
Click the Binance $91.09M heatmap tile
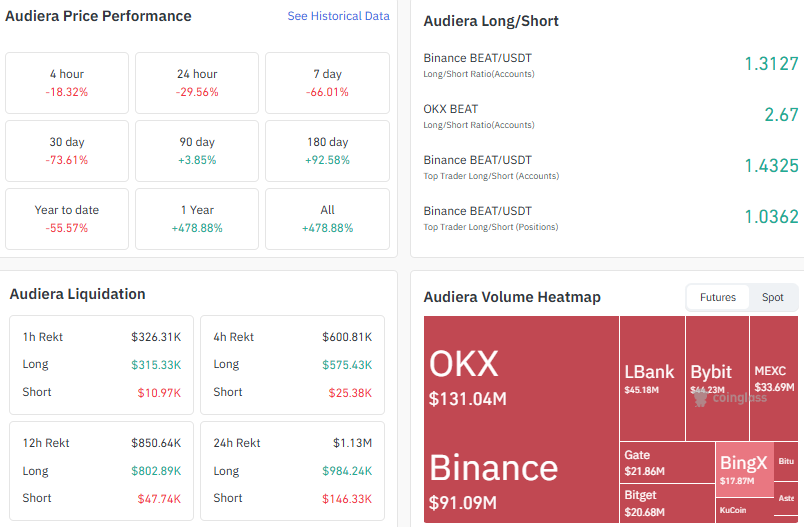[521, 480]
